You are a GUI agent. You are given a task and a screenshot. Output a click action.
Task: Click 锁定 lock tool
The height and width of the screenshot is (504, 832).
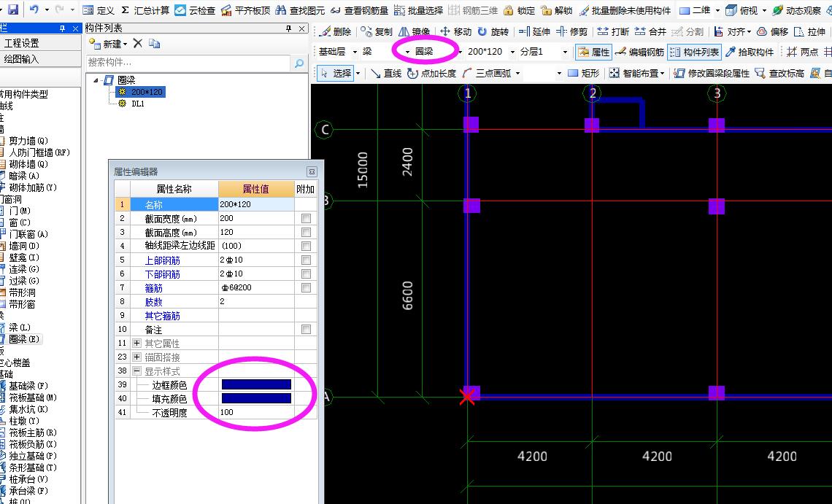520,10
